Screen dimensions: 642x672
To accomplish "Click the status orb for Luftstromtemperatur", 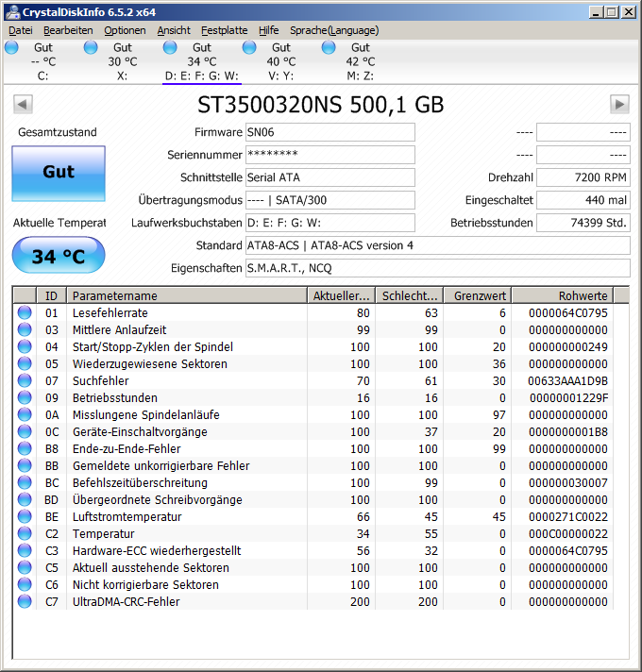I will 25,516.
